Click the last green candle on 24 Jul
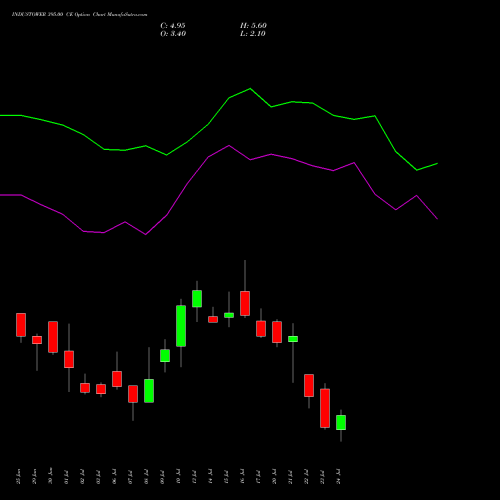 [341, 422]
